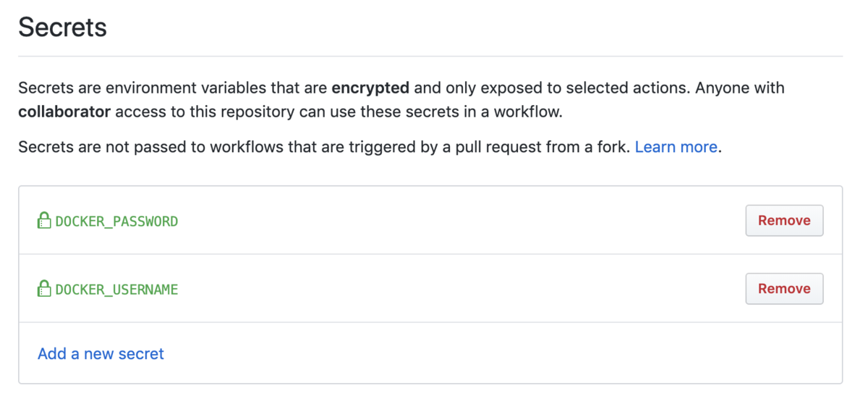Click the lock icon beside DOCKER_USERNAME
Screen dimensions: 868x399
click(45, 288)
